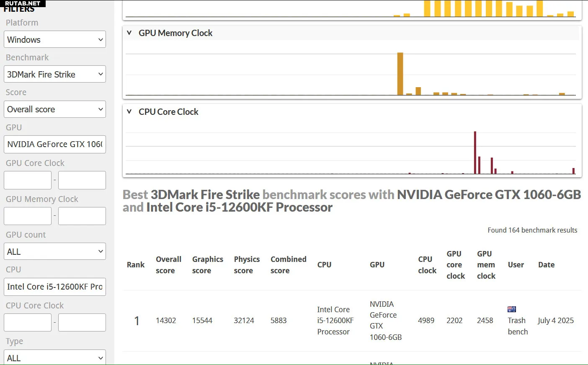
Task: Click the Rank column header
Action: click(x=136, y=265)
